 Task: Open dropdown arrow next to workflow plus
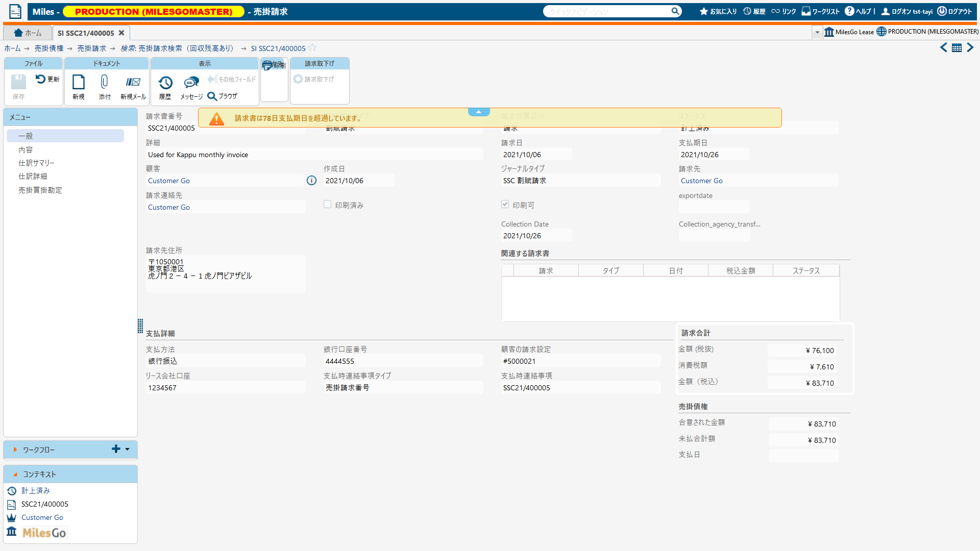[x=128, y=449]
